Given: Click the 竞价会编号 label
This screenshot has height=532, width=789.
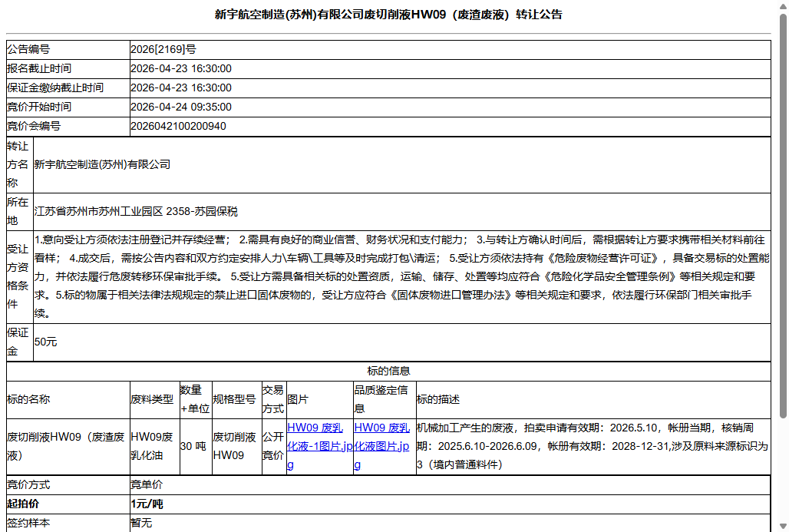Looking at the screenshot, I should pyautogui.click(x=34, y=127).
